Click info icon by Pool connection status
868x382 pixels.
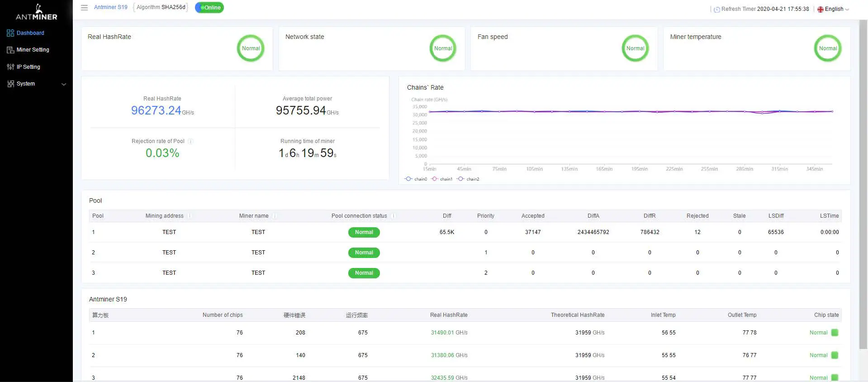tap(394, 216)
